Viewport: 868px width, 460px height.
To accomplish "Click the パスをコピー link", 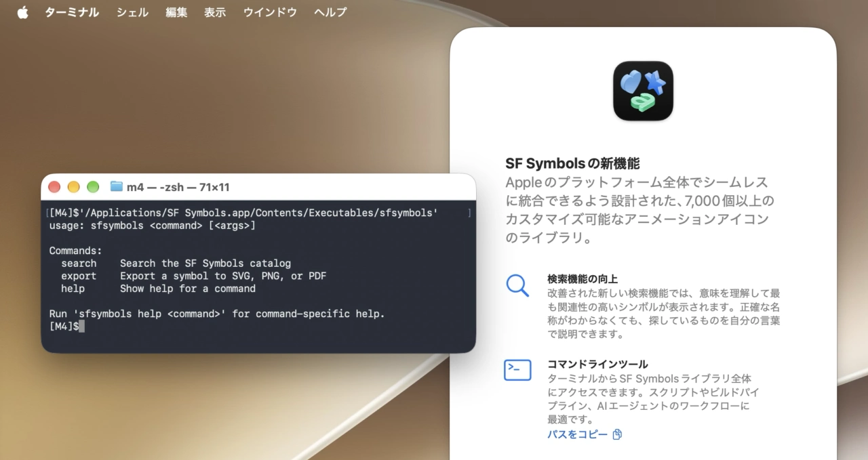I will pos(578,434).
